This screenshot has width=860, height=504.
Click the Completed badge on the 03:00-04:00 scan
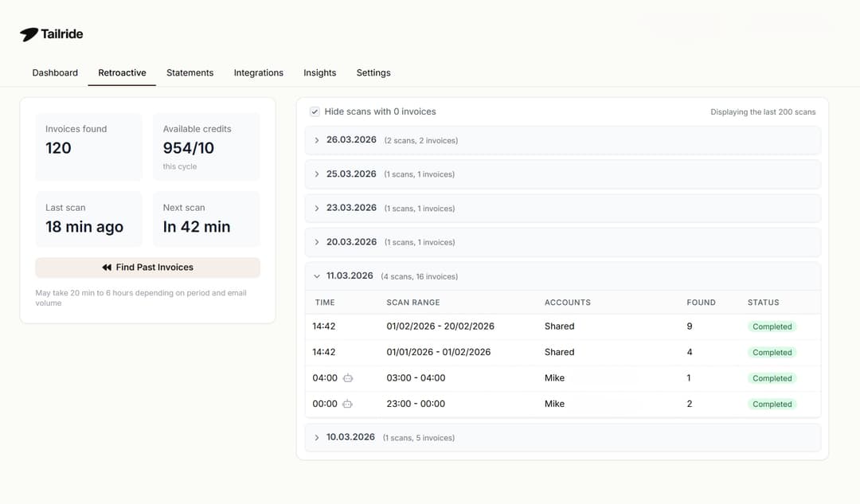coord(771,377)
